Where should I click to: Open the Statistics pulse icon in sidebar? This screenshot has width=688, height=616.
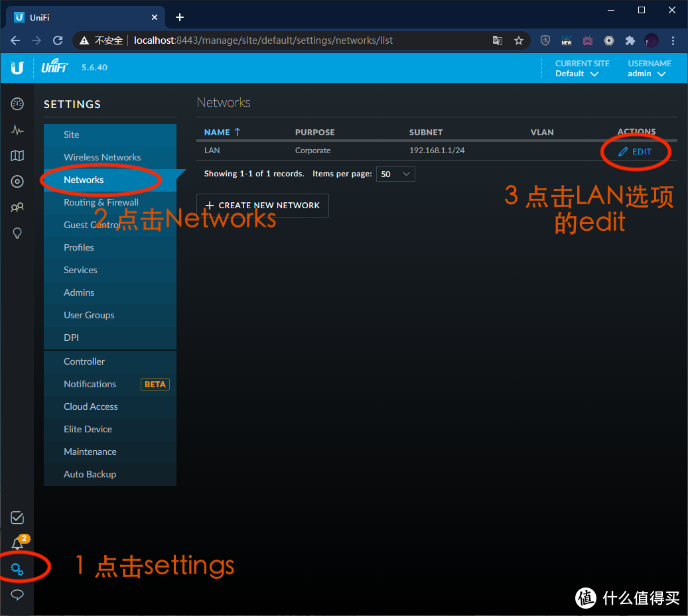(x=17, y=130)
